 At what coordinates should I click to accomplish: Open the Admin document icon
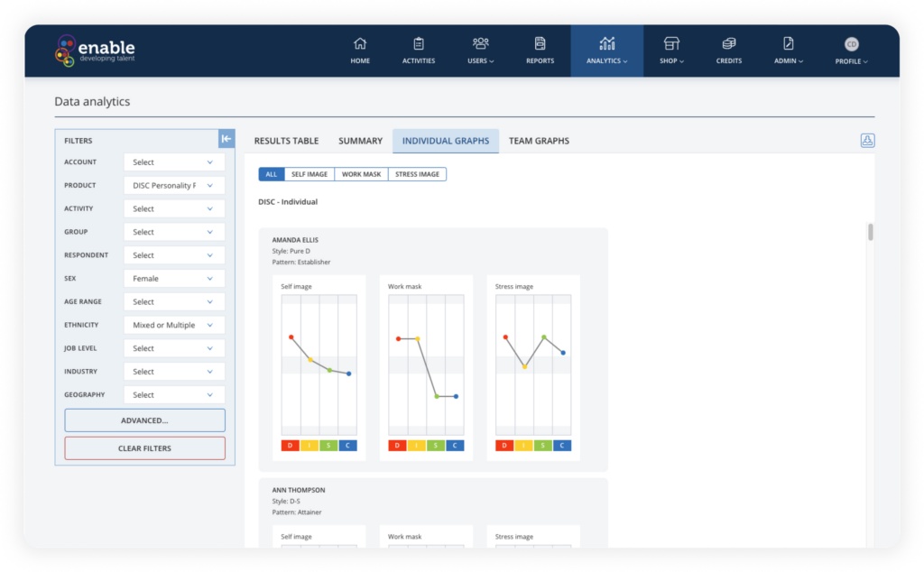789,43
